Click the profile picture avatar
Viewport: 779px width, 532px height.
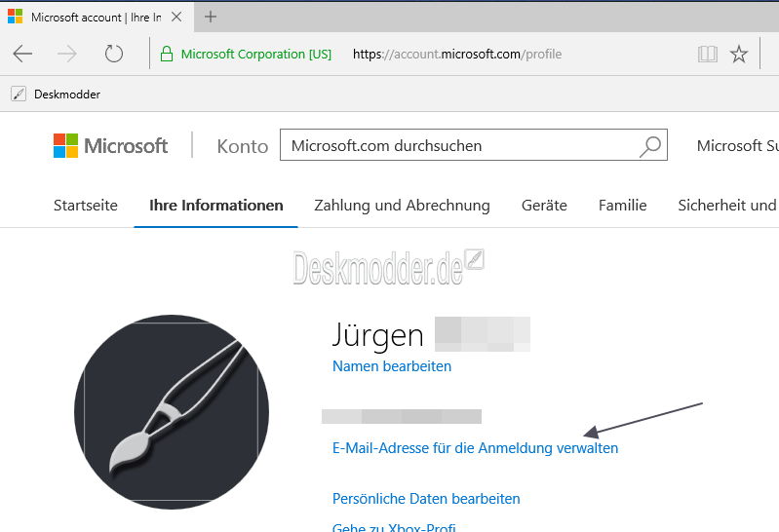coord(172,412)
